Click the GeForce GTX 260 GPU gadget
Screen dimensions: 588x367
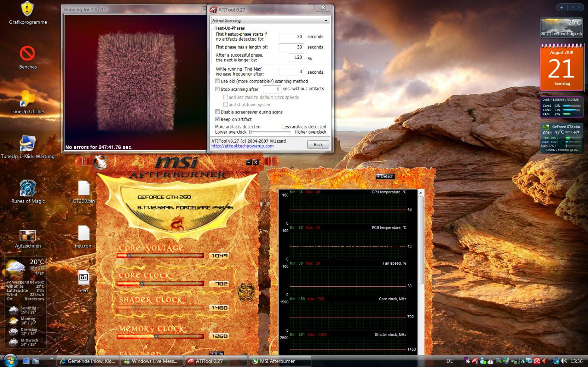562,138
